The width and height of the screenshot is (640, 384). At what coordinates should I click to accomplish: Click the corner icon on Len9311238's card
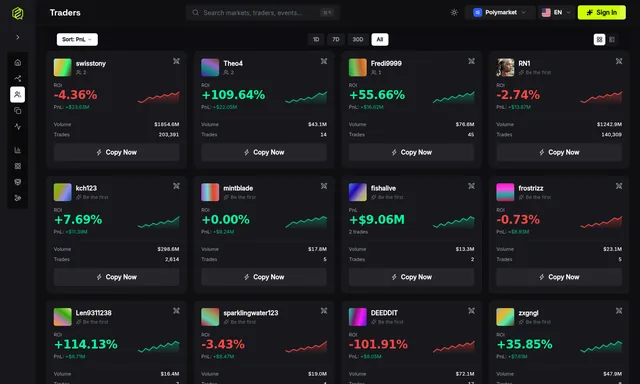176,311
